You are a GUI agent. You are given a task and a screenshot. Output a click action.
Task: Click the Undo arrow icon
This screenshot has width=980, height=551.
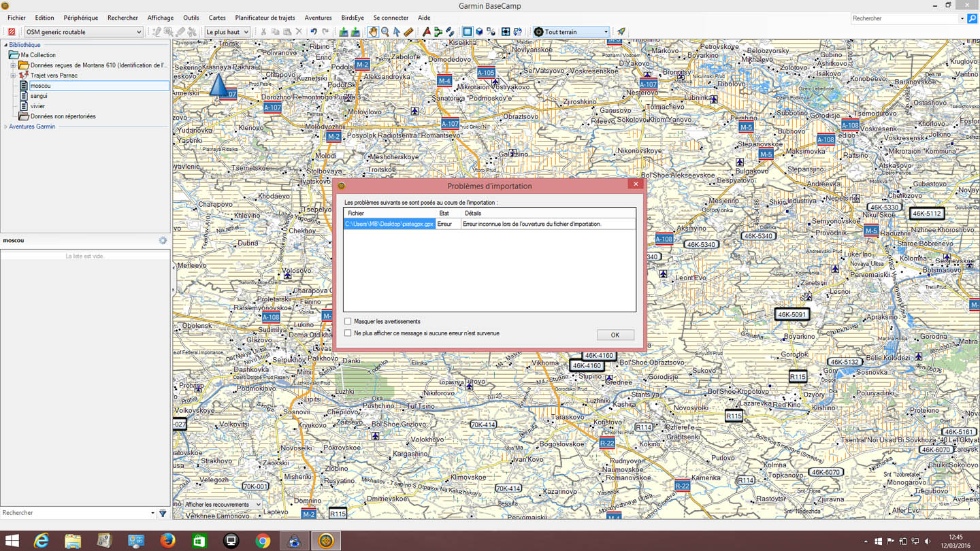tap(314, 32)
